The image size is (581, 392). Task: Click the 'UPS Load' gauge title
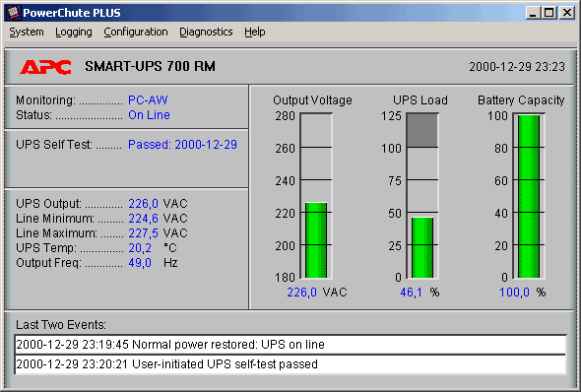(420, 100)
